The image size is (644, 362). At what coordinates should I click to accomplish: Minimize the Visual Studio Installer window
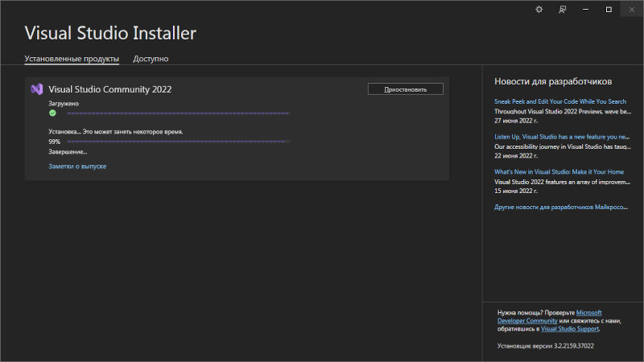(585, 10)
